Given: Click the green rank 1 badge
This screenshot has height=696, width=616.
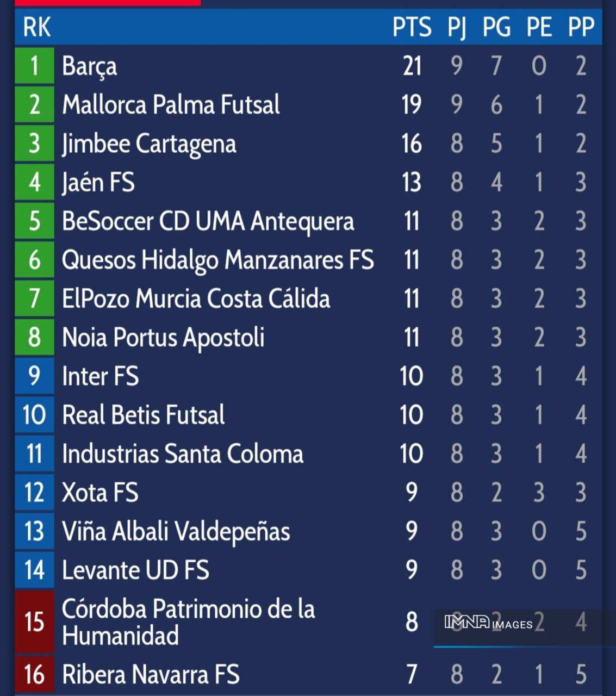Looking at the screenshot, I should (34, 66).
